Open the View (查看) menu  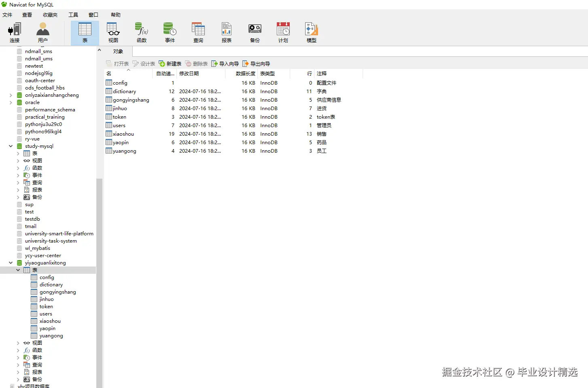27,15
